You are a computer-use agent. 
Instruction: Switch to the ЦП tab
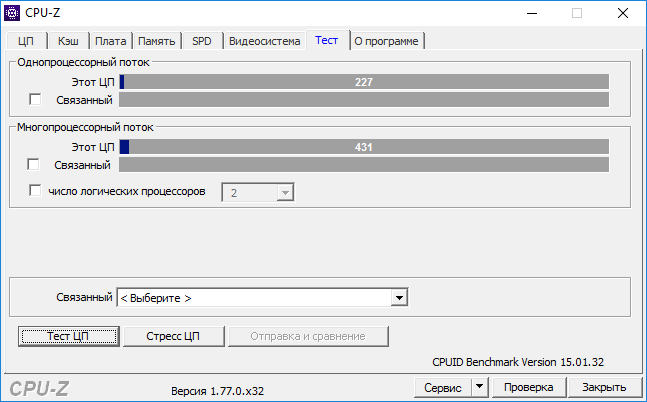(x=26, y=41)
